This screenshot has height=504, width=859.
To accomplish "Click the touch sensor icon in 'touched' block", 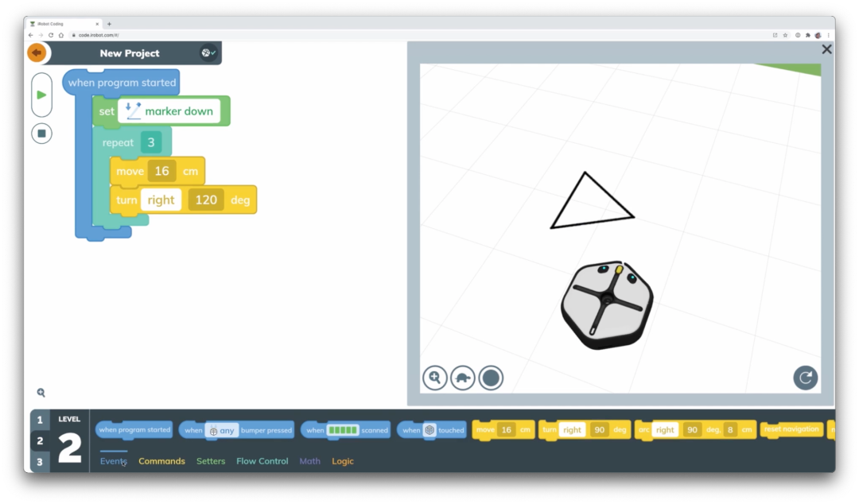I will (x=430, y=430).
